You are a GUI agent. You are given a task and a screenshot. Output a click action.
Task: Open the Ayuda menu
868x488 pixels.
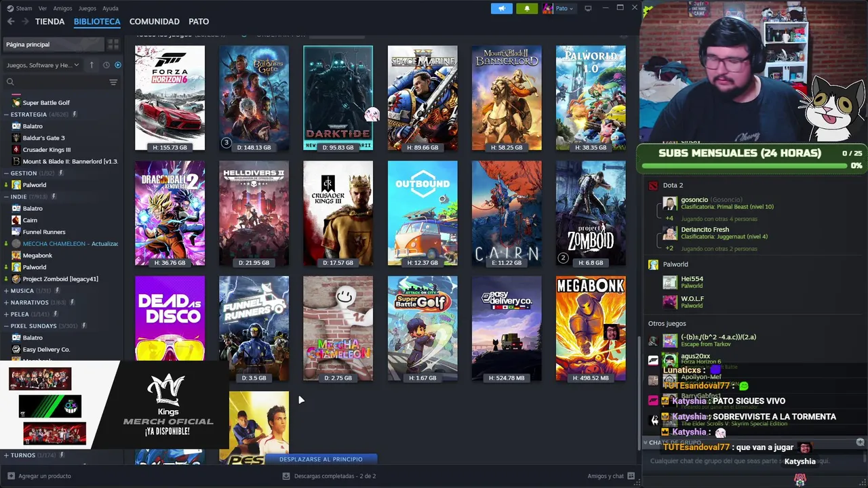110,8
